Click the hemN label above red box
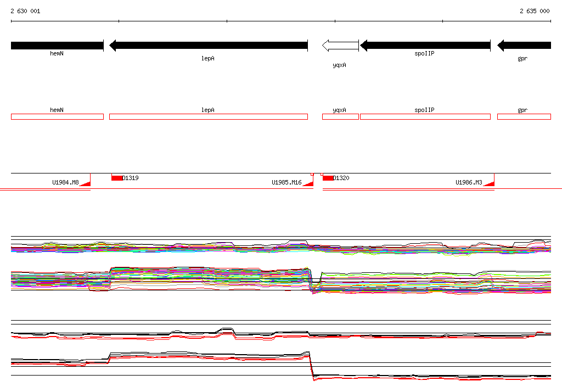The image size is (562, 392). tap(57, 110)
